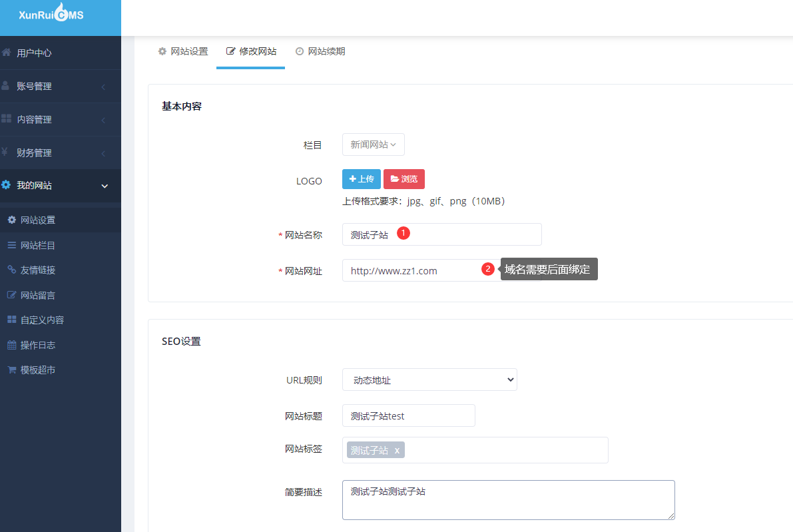Click the edit icon beside 网站留言

point(11,295)
